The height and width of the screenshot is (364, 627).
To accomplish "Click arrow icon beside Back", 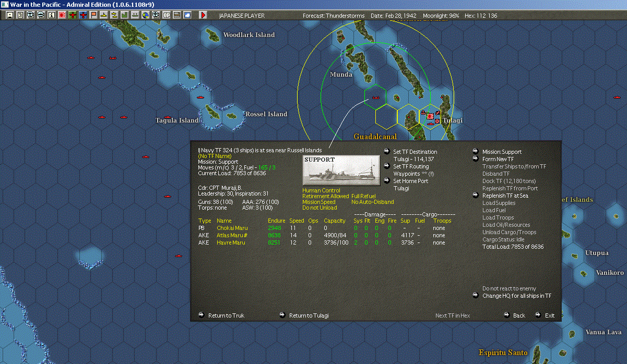I will pos(506,315).
